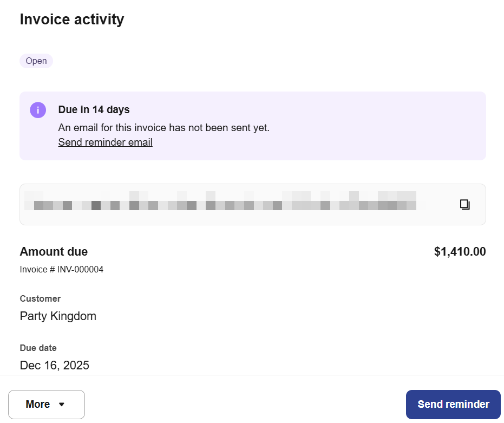Click the Invoice activity heading
Screen dimensions: 504x423
coord(72,19)
